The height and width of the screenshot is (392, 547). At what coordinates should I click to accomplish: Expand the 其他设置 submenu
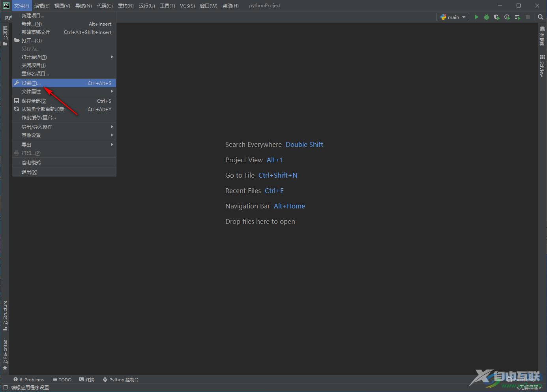point(64,135)
